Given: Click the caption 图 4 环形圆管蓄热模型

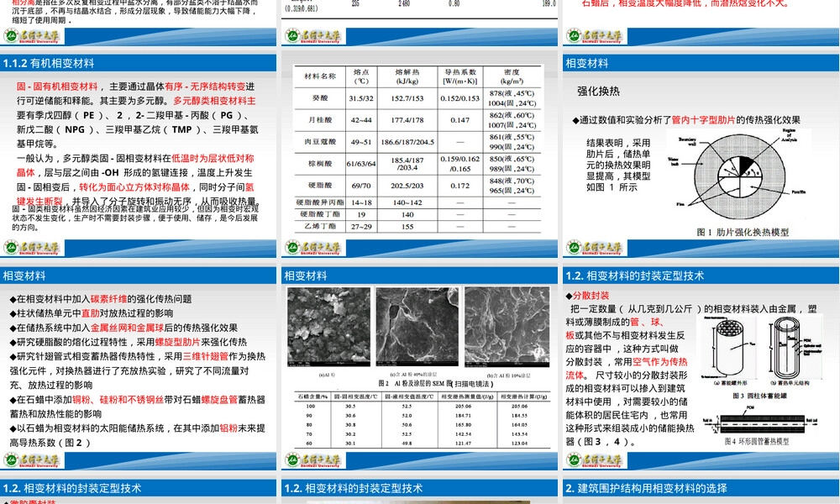Looking at the screenshot, I should click(757, 441).
